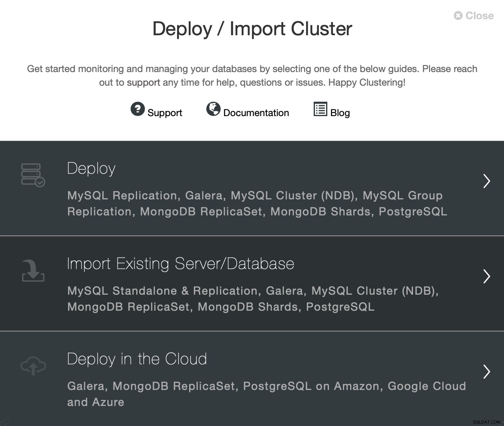This screenshot has height=426, width=504.
Task: Open the Blog link
Action: 340,113
